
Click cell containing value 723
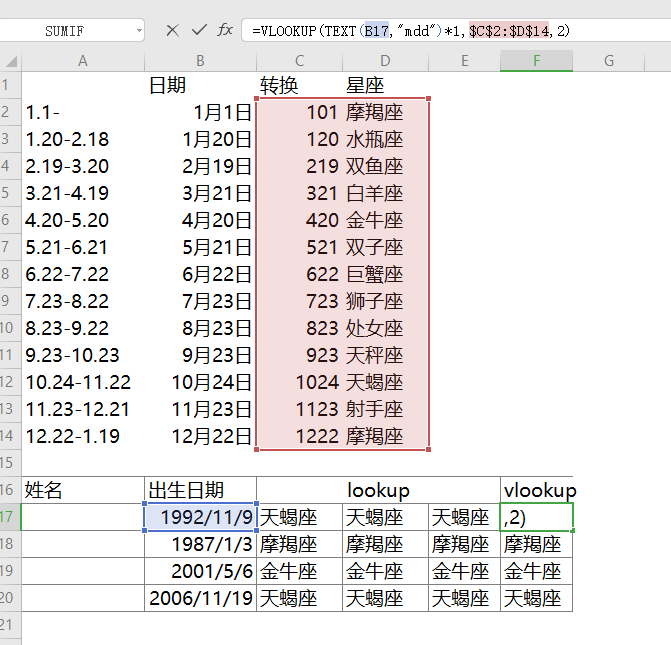(300, 301)
